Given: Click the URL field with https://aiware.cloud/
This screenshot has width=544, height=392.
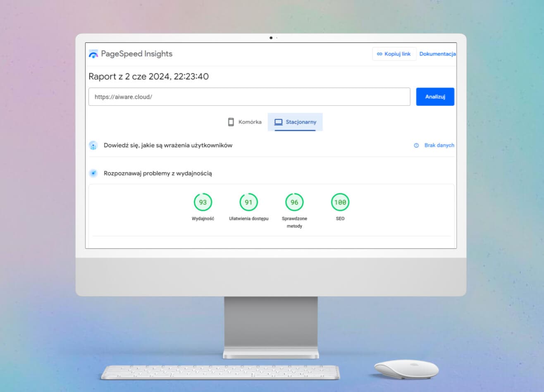Looking at the screenshot, I should pyautogui.click(x=249, y=97).
